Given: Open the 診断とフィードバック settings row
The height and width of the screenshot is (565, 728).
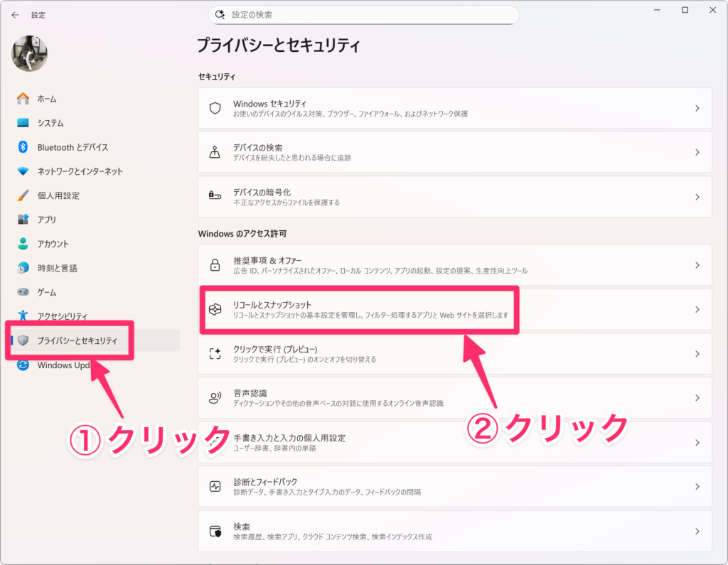Looking at the screenshot, I should click(x=455, y=487).
